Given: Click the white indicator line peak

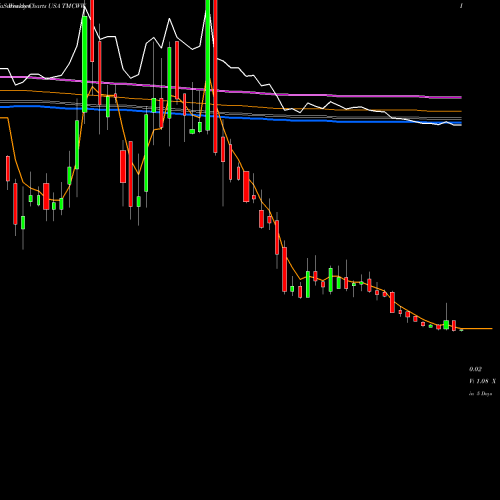Looking at the screenshot, I should click(x=85, y=7).
